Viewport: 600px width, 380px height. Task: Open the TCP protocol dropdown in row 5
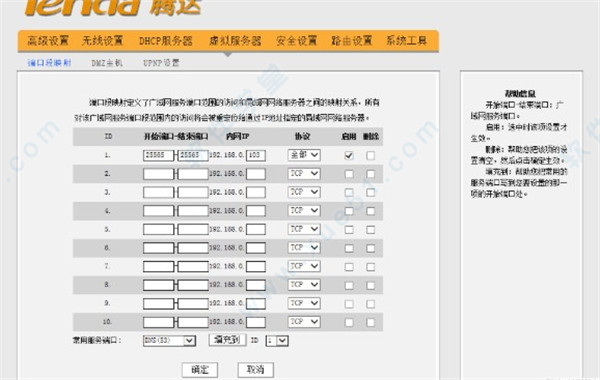coord(304,229)
